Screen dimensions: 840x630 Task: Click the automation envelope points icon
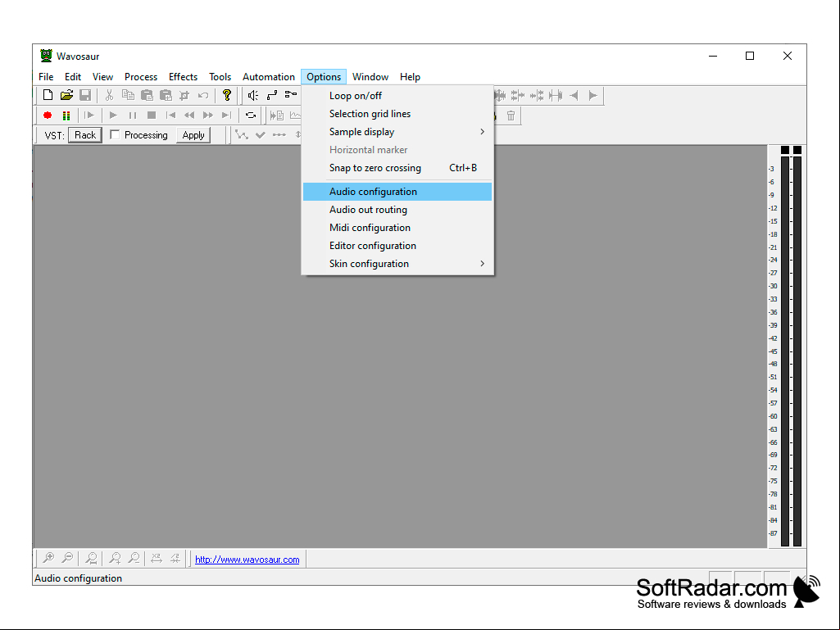tap(242, 135)
